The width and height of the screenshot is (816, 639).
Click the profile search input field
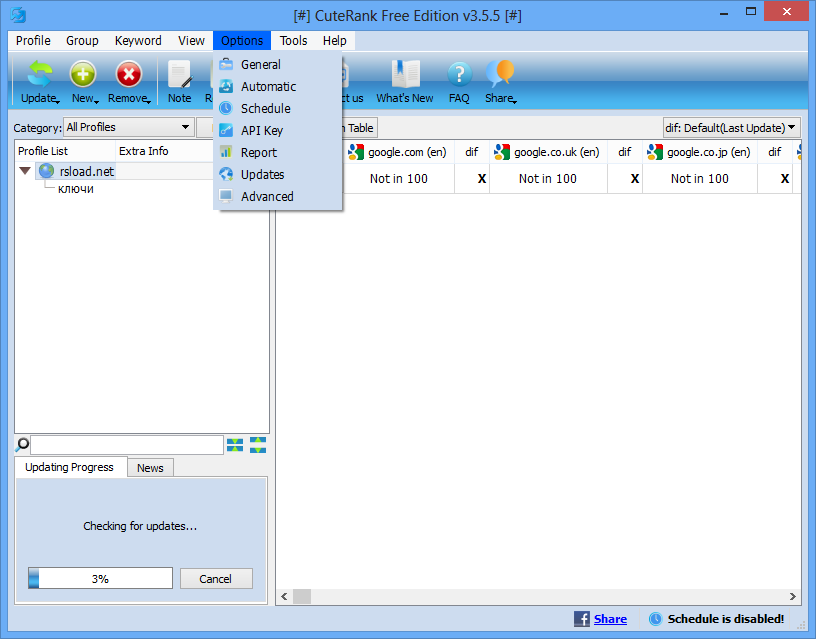point(127,445)
